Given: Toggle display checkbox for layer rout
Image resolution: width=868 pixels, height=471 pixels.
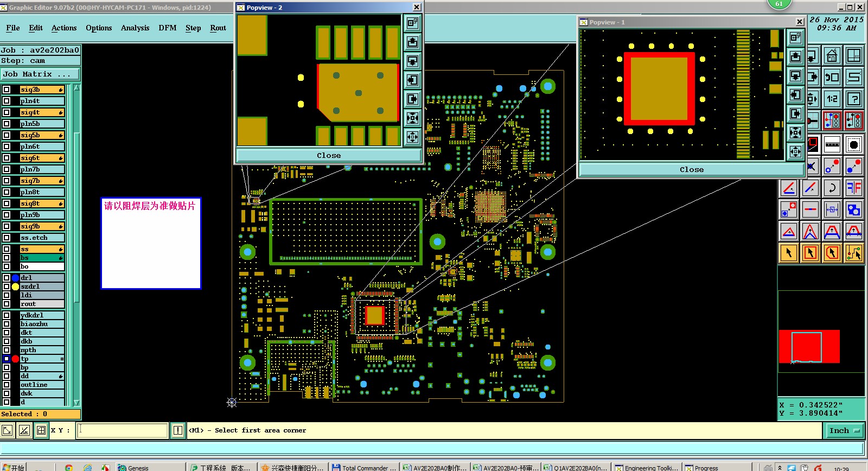Looking at the screenshot, I should click(7, 304).
